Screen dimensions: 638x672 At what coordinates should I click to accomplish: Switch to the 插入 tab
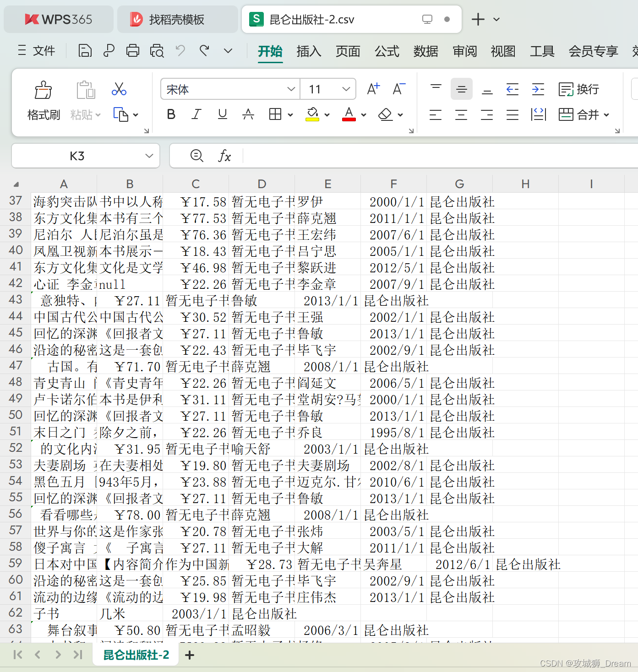tap(309, 51)
